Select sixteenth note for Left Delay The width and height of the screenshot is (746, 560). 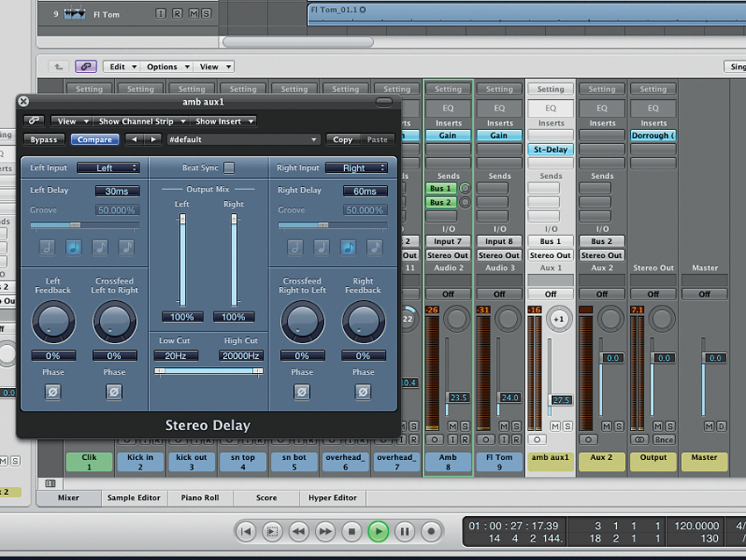[126, 247]
